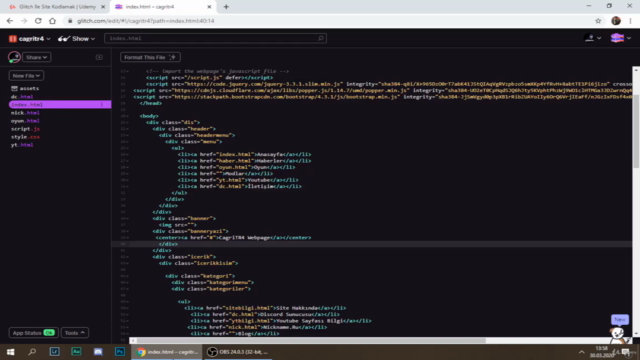Click the browser home icon
Viewport: 640px width, 360px height.
coord(52,21)
